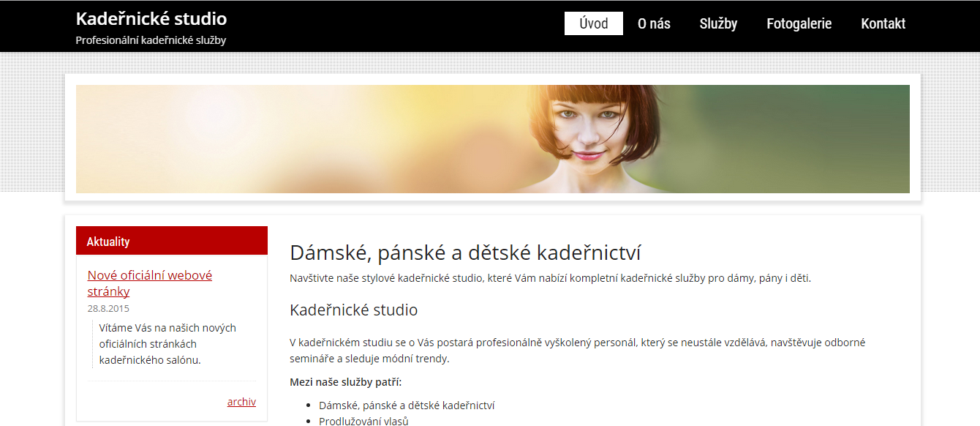Screen dimensions: 980x426
Task: Go to the Služby menu item
Action: click(718, 23)
